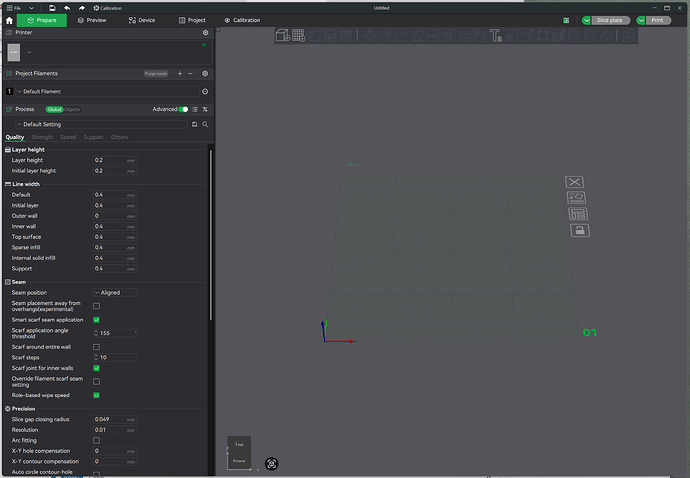Click the green icon left of Slice plate
690x478 pixels.
click(x=566, y=20)
